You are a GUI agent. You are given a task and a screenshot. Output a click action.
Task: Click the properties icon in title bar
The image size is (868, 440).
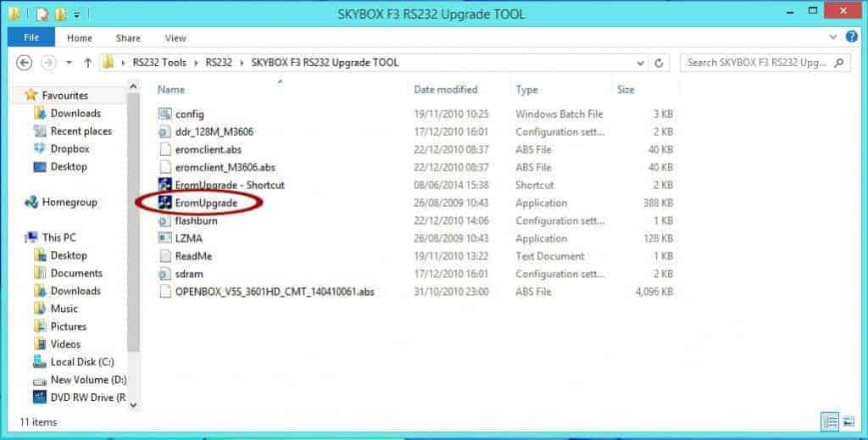[42, 14]
